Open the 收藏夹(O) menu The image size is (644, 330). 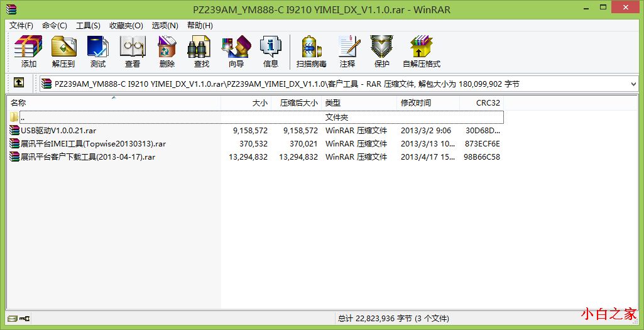(x=126, y=26)
